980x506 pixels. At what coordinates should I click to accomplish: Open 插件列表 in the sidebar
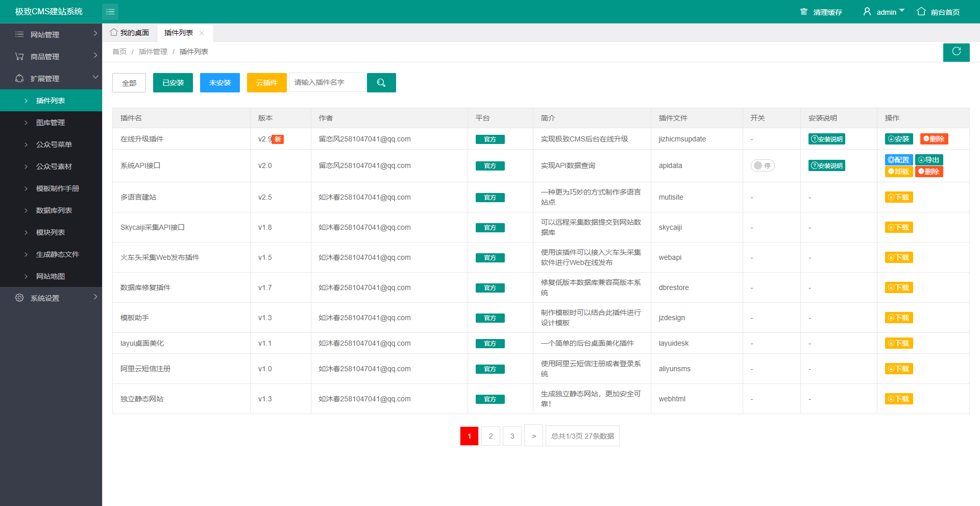(51, 101)
